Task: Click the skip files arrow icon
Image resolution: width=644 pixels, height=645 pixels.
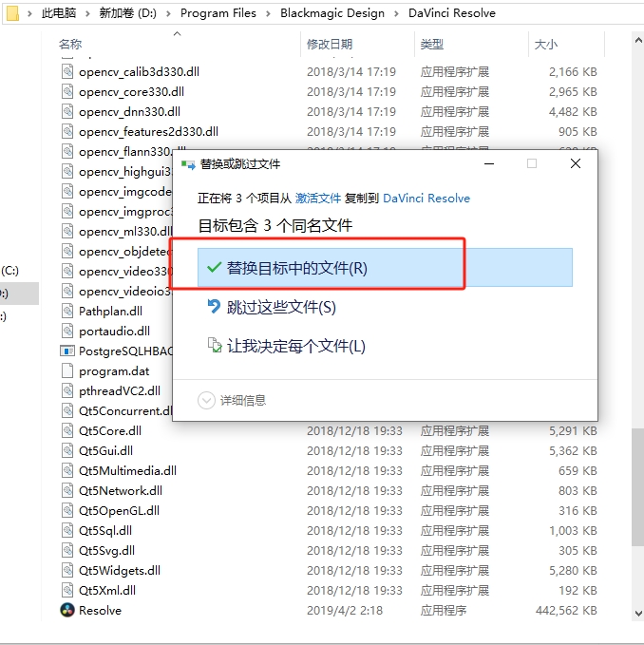Action: click(214, 307)
